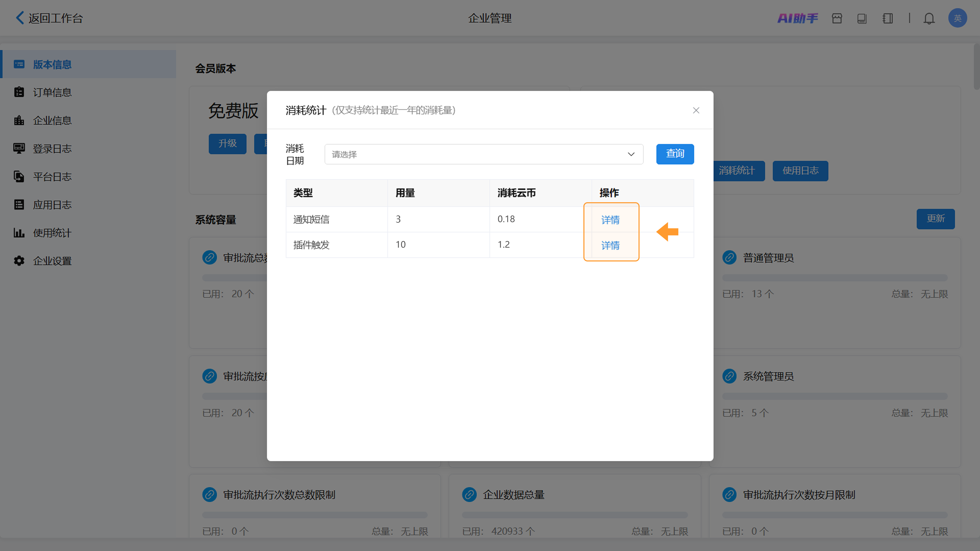Screen dimensions: 980x551
Task: Click the 登录日志 monitor icon
Action: (19, 148)
